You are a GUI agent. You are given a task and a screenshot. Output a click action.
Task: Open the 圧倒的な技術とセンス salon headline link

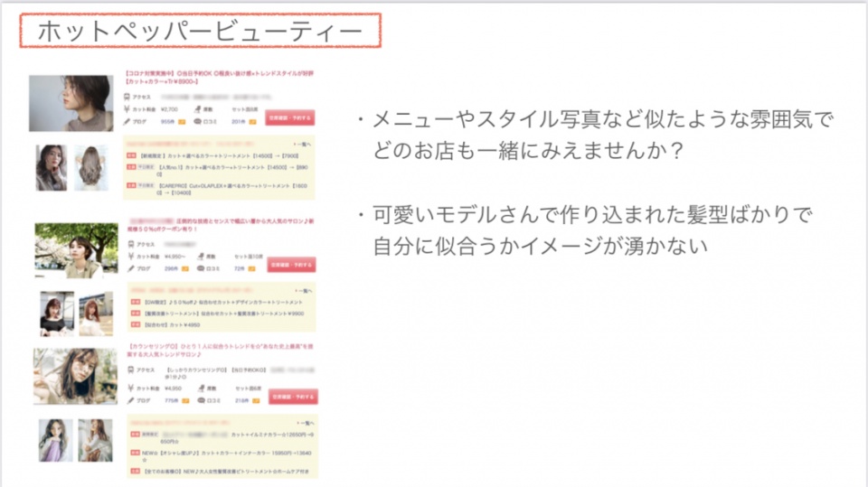(222, 225)
